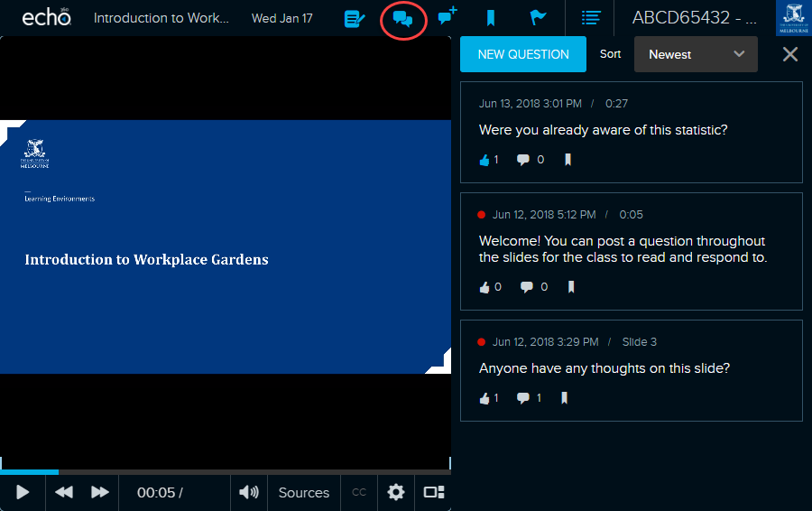Mute the volume speaker icon
812x511 pixels.
pyautogui.click(x=249, y=492)
